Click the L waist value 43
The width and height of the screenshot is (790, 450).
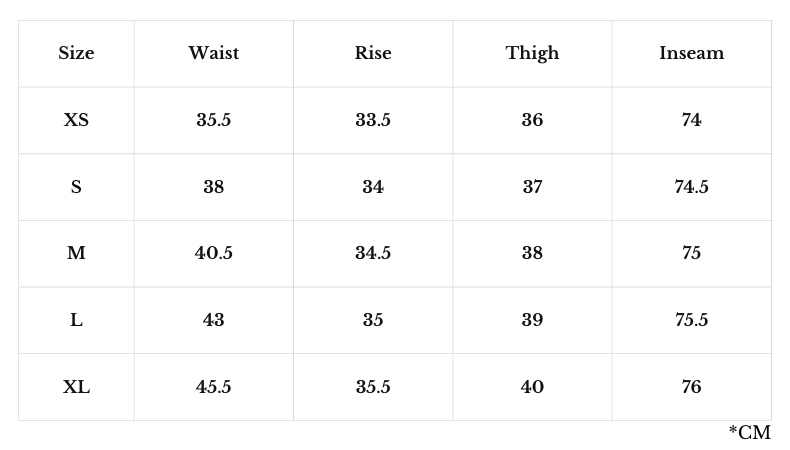[x=213, y=320]
